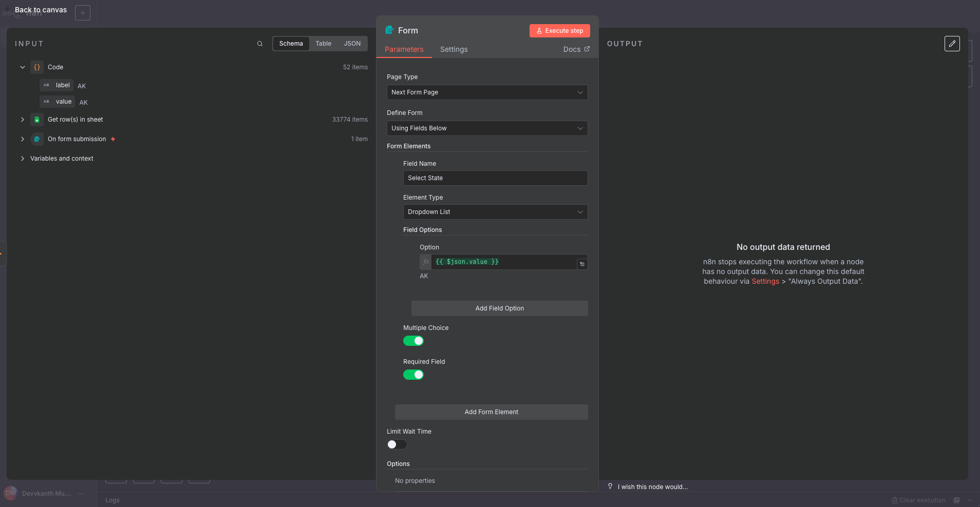Click the Execute step button
Viewport: 980px width, 507px height.
(559, 30)
